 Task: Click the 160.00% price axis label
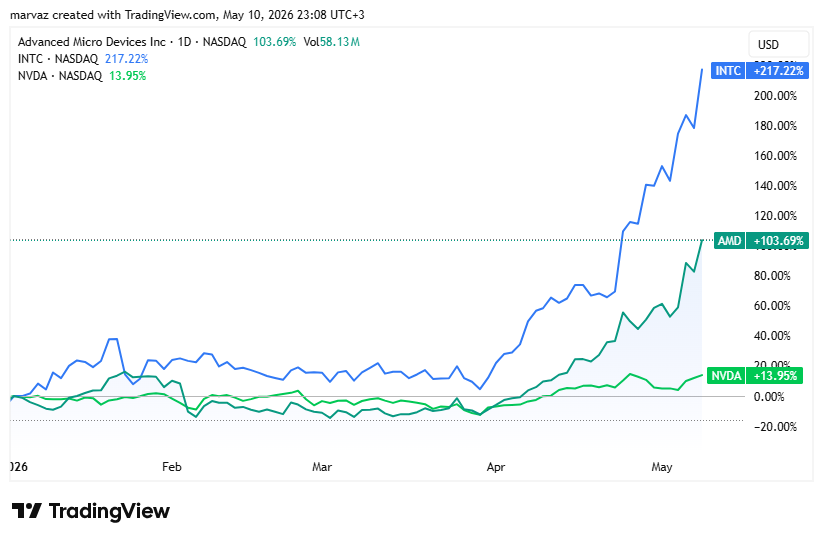click(775, 155)
